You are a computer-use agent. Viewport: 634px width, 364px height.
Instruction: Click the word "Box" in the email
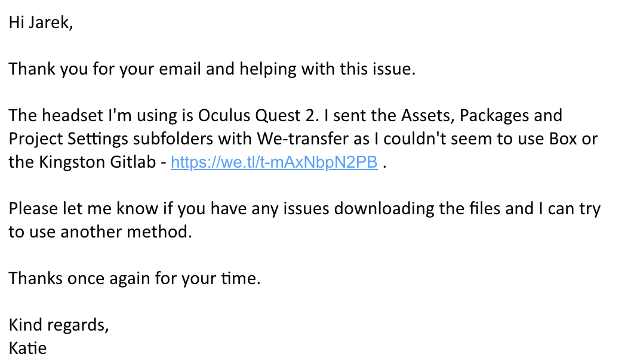tap(562, 139)
